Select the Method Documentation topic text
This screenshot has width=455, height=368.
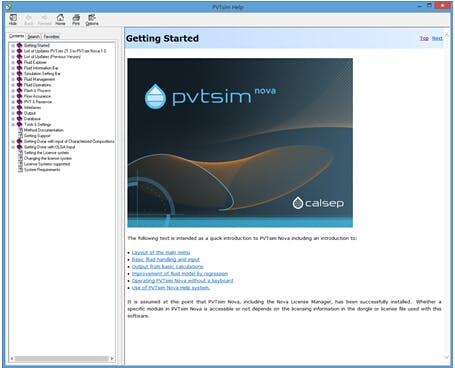coord(44,130)
